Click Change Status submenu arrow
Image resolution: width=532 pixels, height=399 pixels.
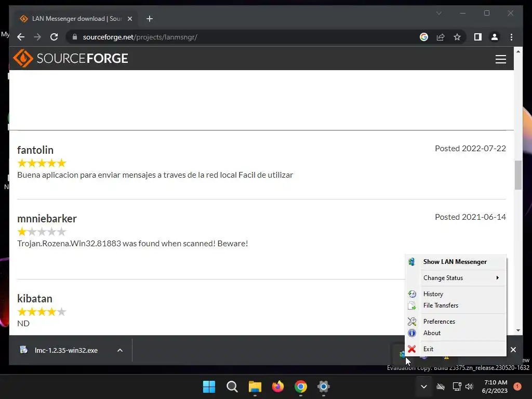(x=497, y=277)
